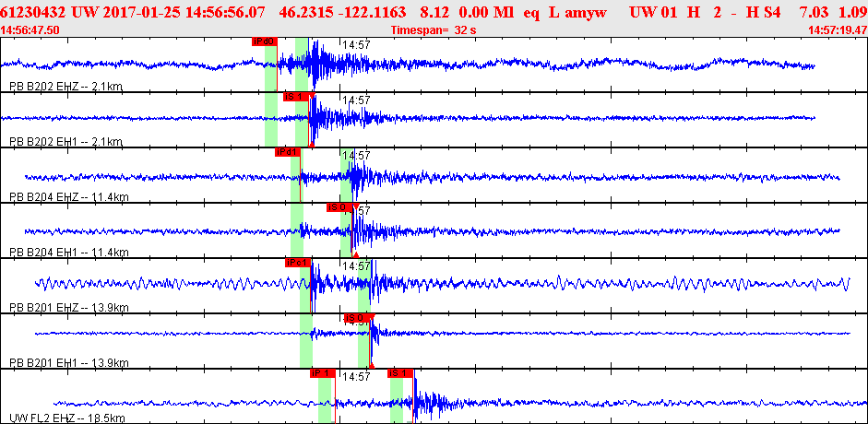Click the red S-pick triangle at bottom of B201 EH1
The height and width of the screenshot is (424, 868).
click(x=372, y=365)
